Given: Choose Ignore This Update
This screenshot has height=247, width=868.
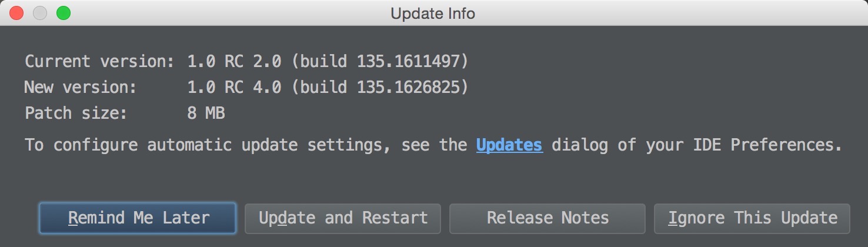Looking at the screenshot, I should [752, 219].
